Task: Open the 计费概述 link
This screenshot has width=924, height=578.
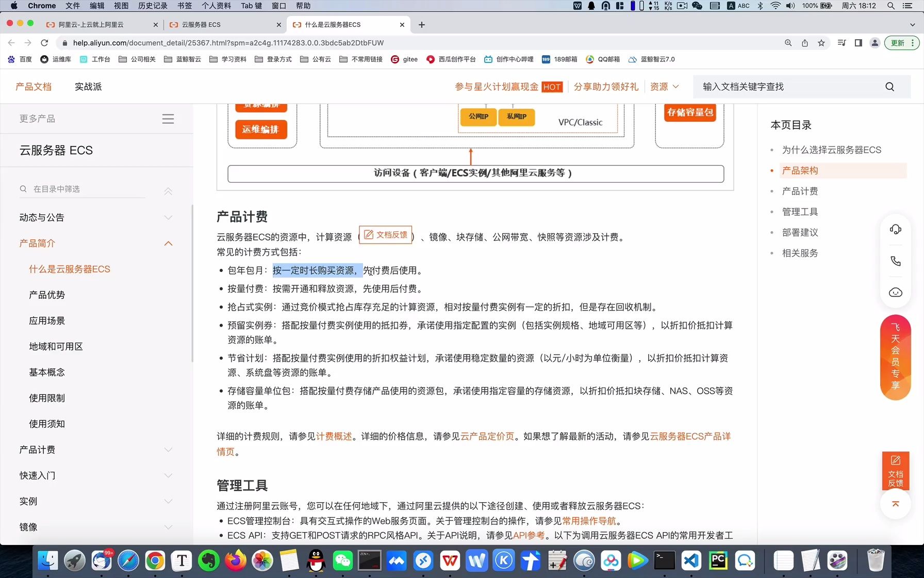Action: (334, 437)
